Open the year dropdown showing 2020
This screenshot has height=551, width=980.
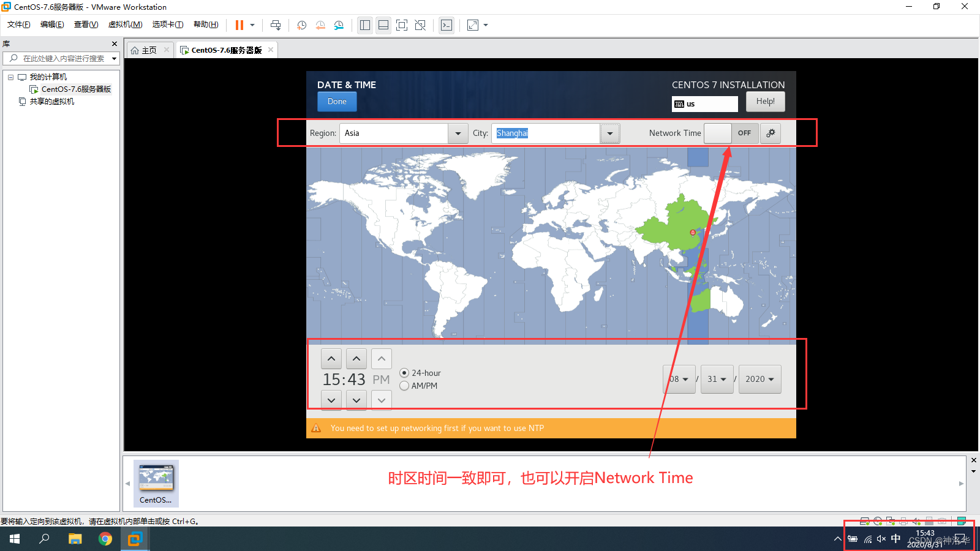760,379
